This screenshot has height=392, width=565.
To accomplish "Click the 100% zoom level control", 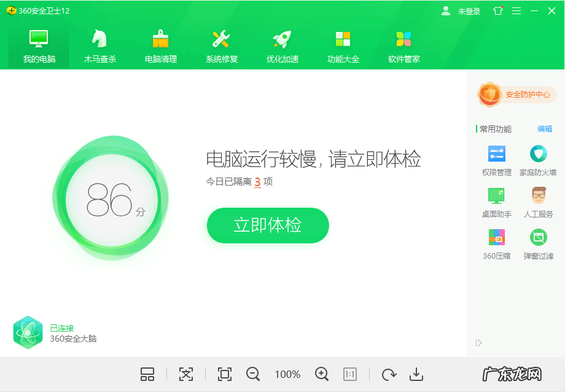I will (x=287, y=374).
